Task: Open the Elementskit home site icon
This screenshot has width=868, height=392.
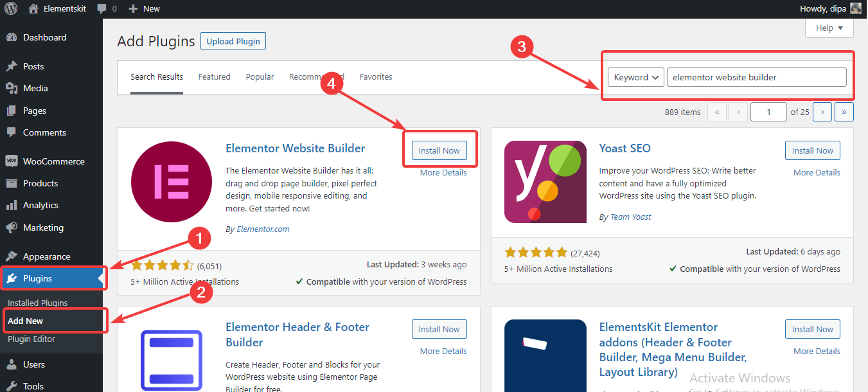Action: pos(33,9)
